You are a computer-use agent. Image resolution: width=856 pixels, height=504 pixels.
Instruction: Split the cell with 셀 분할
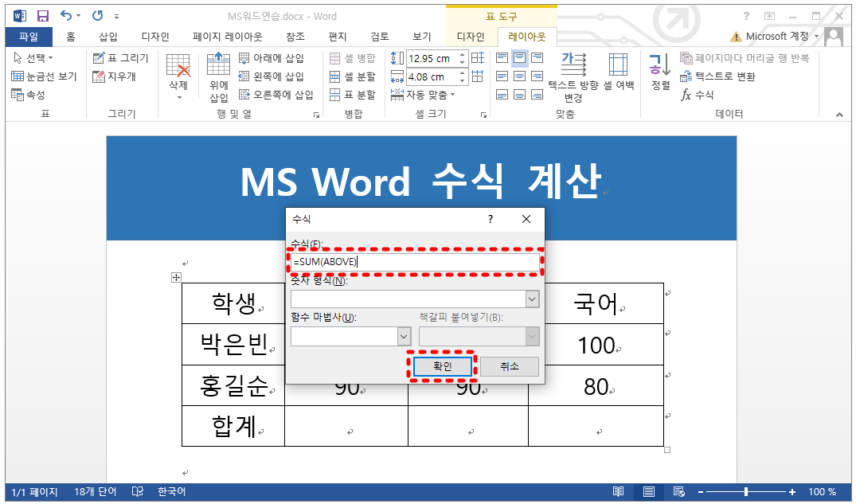pos(353,76)
